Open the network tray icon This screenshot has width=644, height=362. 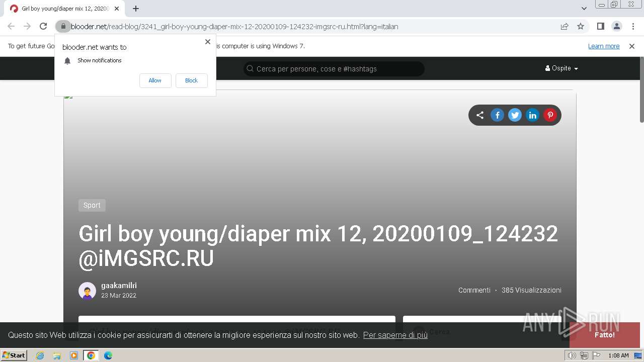click(x=584, y=355)
